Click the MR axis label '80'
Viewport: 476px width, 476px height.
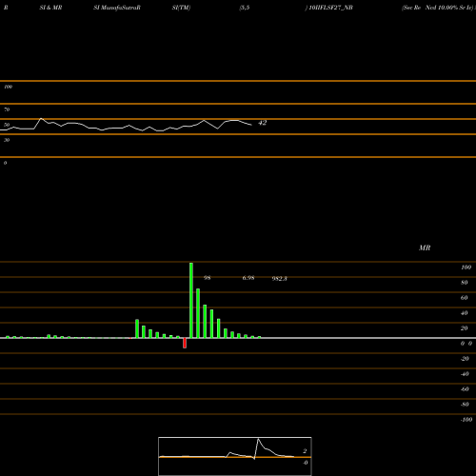click(465, 283)
